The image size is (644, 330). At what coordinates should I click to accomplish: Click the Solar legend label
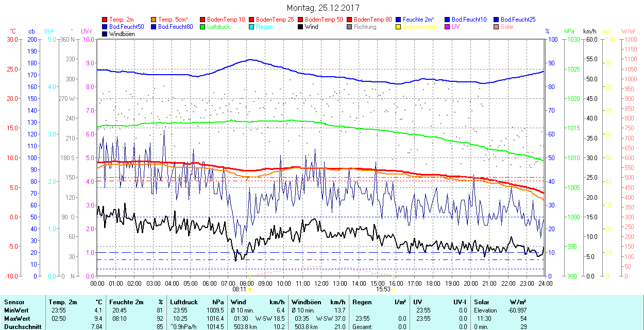point(507,27)
